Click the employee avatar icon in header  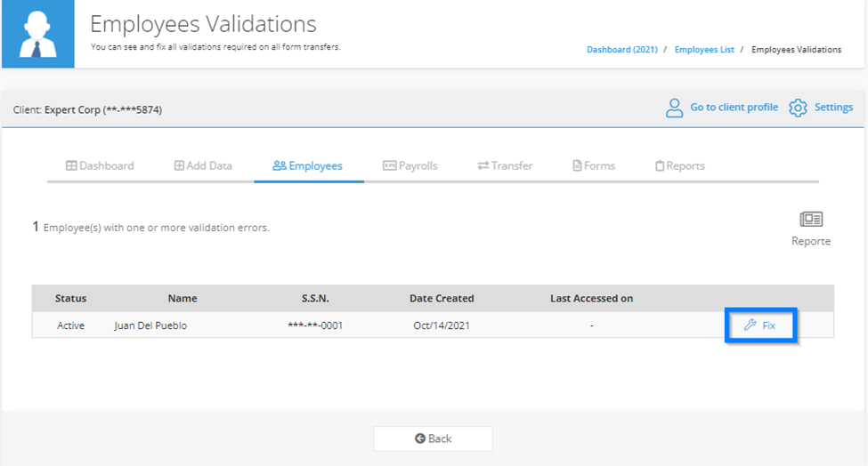tap(38, 35)
